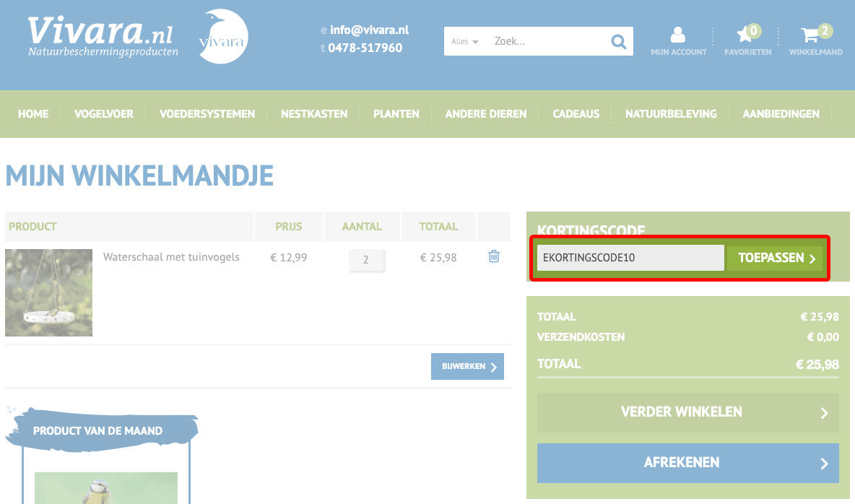Proceed to checkout with Afrekenen
Screen dimensions: 855x504
687,463
